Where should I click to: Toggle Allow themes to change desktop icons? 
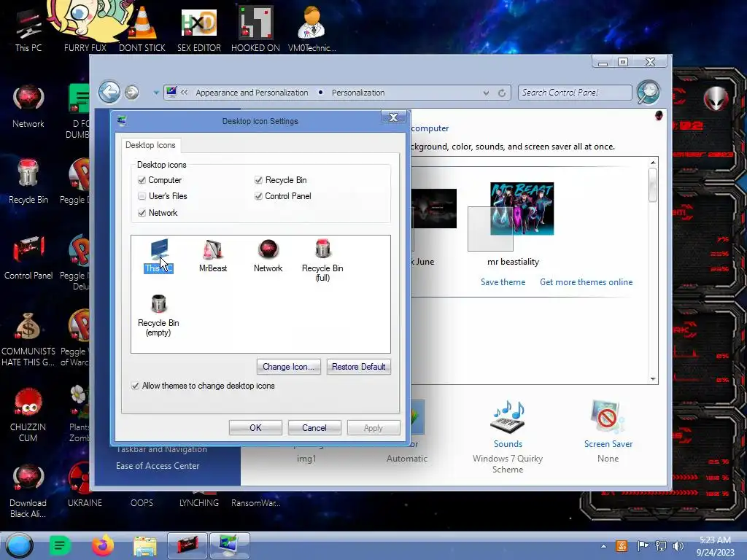tap(135, 386)
